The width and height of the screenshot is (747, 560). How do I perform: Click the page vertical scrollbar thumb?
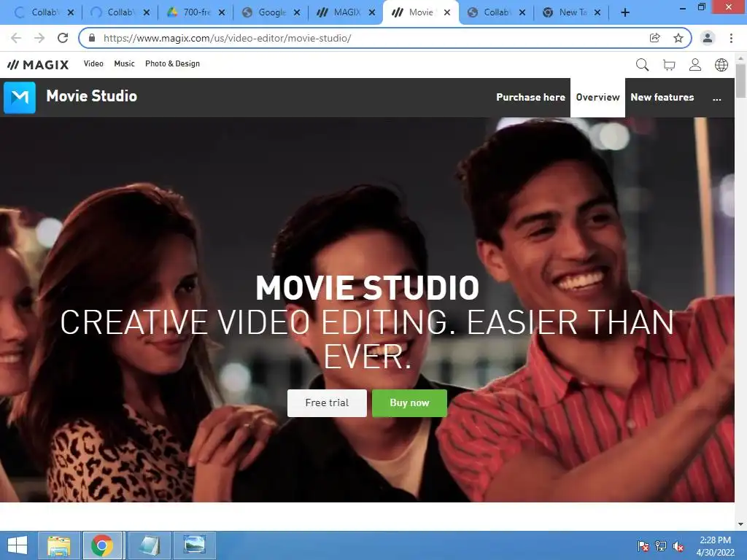(740, 80)
